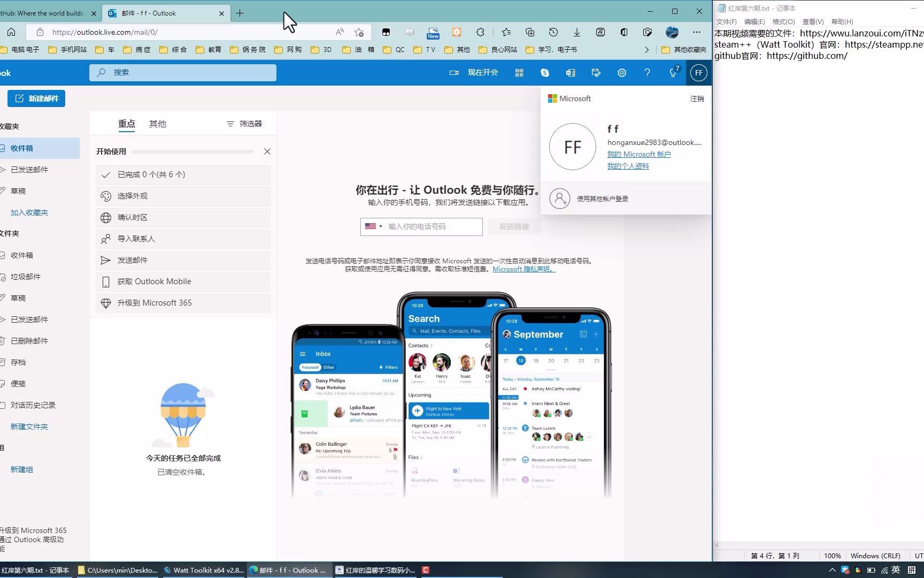Open 筛选器 filter dropdown
This screenshot has height=578, width=924.
[x=244, y=124]
